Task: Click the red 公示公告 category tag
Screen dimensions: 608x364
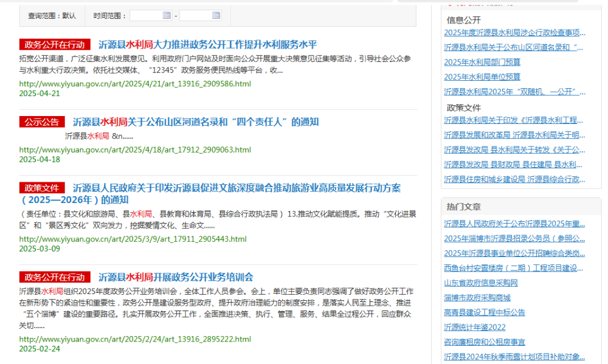Action: [x=42, y=122]
